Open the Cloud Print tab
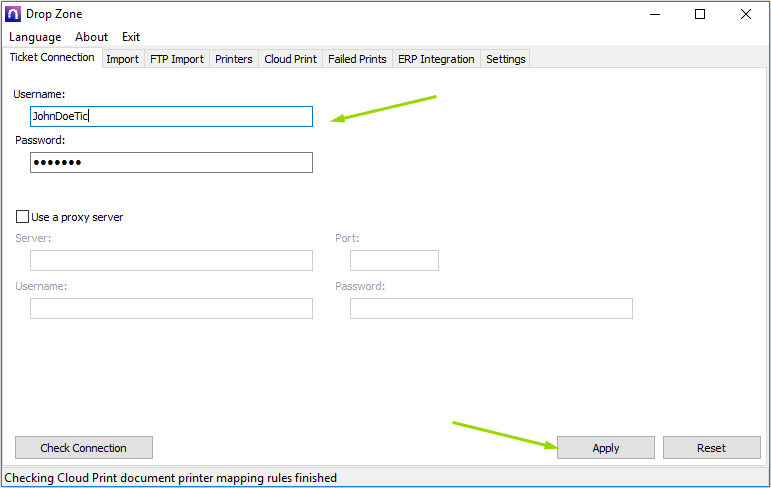 (x=291, y=59)
